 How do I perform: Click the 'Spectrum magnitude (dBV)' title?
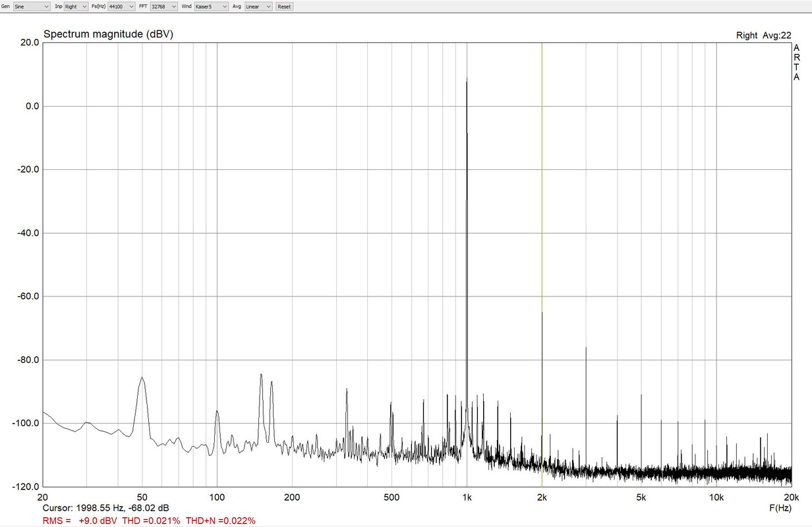click(108, 34)
